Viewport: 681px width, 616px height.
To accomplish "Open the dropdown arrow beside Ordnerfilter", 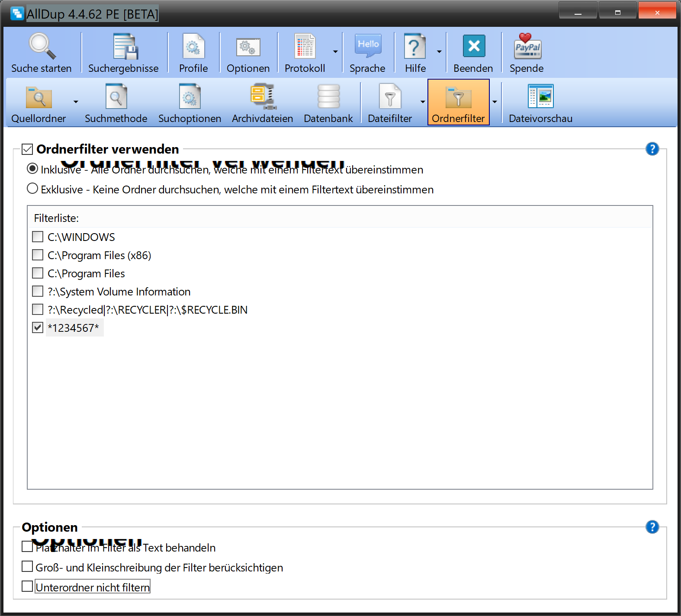I will [495, 102].
